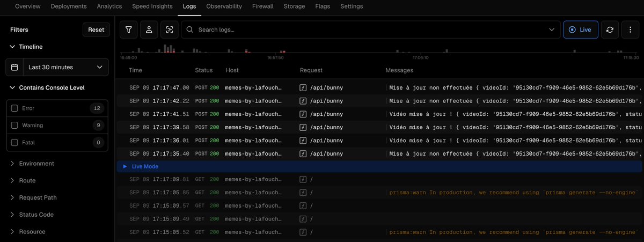644x242 pixels.
Task: Click the calendar icon in timeline selector
Action: tap(14, 67)
